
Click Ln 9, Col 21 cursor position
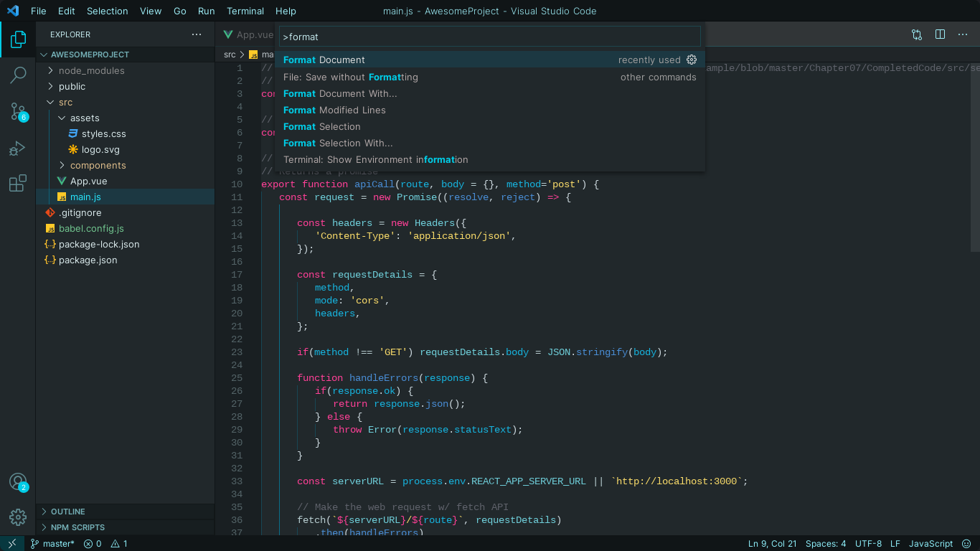coord(773,544)
